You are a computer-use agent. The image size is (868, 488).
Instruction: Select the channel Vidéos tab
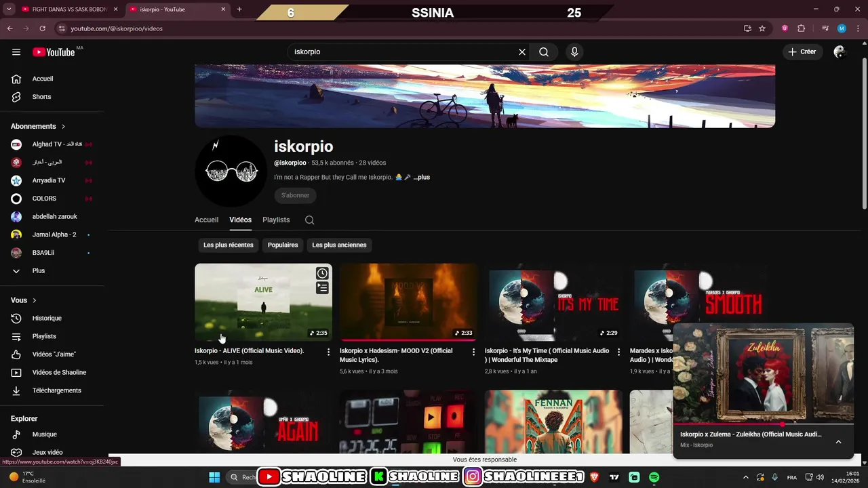point(240,220)
